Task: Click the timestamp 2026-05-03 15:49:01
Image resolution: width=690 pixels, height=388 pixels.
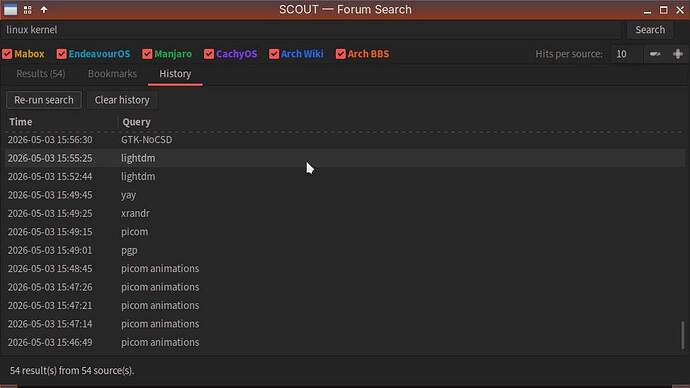Action: click(50, 250)
